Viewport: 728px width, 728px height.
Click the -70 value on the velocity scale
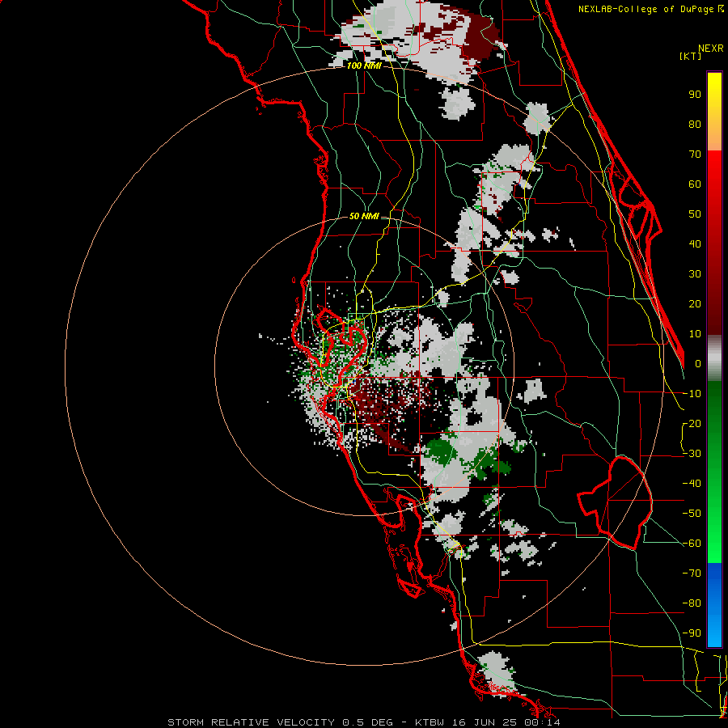692,574
